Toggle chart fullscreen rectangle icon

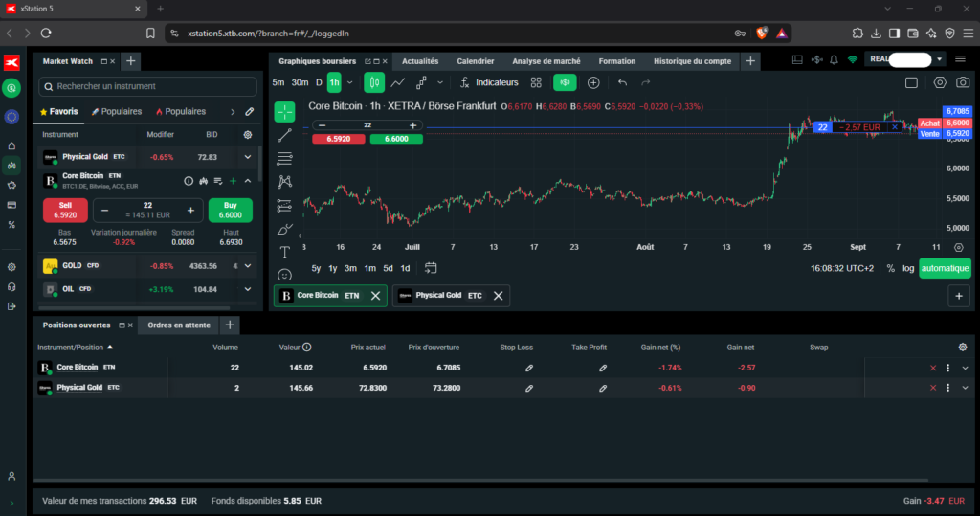[x=911, y=82]
